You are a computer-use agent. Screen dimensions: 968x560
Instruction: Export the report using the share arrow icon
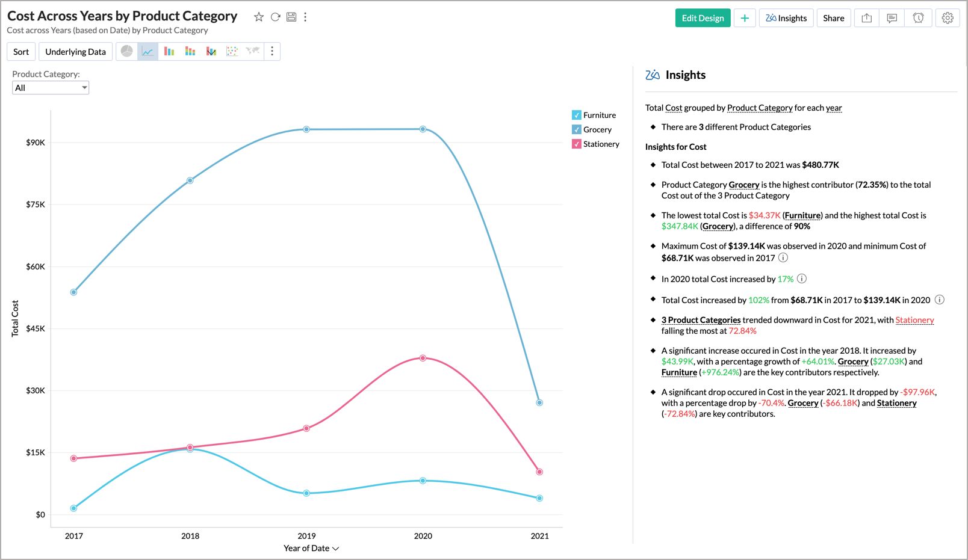[x=866, y=18]
